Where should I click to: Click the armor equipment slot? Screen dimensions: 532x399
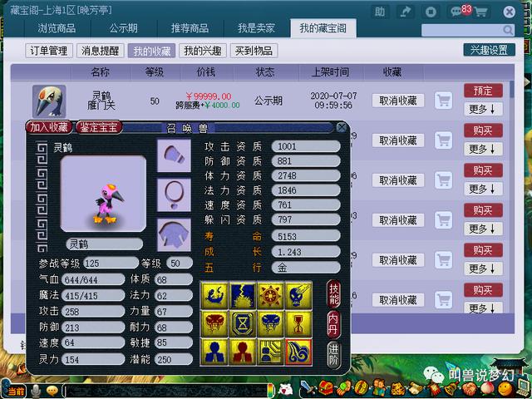[174, 234]
